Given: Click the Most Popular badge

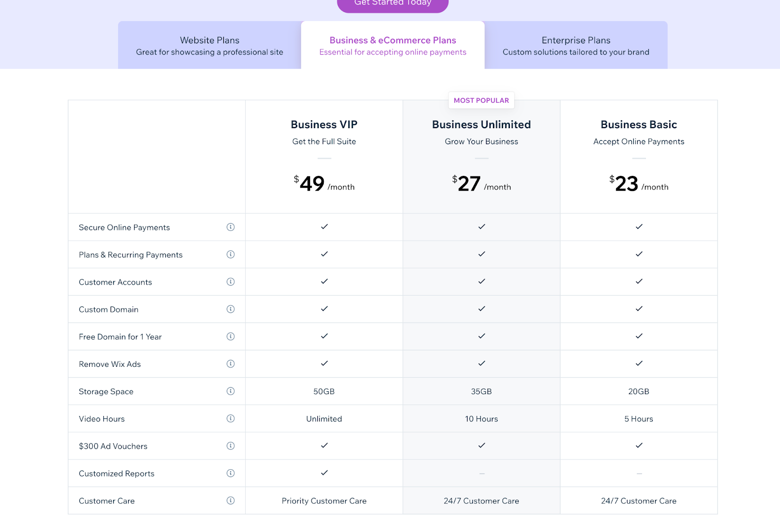Looking at the screenshot, I should 481,100.
